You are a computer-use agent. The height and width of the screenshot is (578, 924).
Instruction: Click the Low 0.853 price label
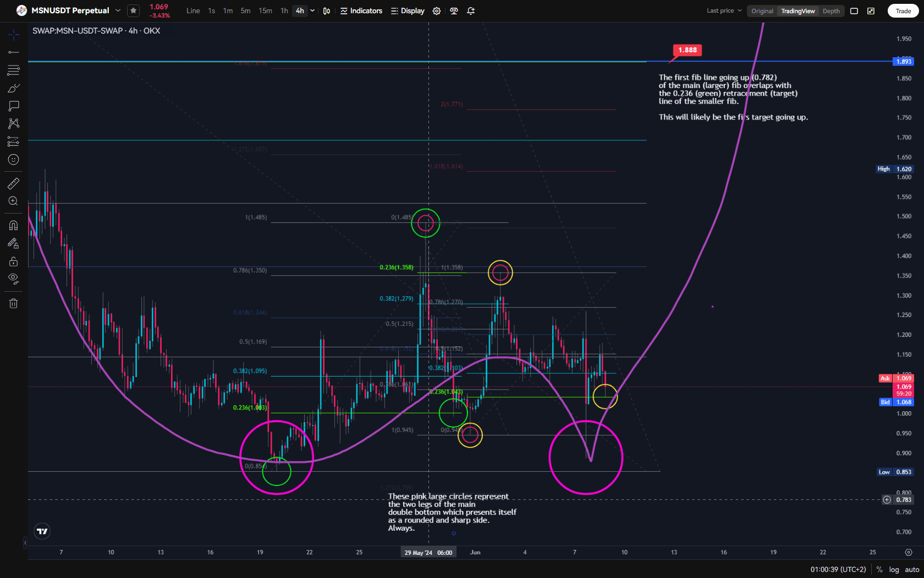(x=895, y=472)
